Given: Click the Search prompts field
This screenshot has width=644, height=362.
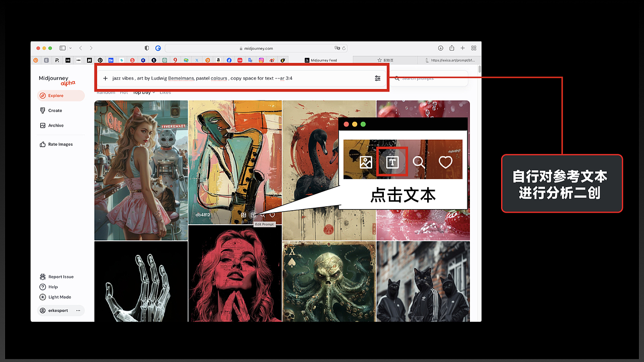Looking at the screenshot, I should click(x=429, y=78).
